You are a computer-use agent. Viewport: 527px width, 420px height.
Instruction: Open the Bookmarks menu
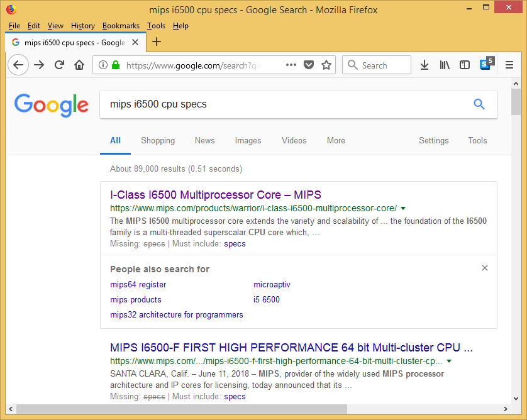[x=121, y=26]
